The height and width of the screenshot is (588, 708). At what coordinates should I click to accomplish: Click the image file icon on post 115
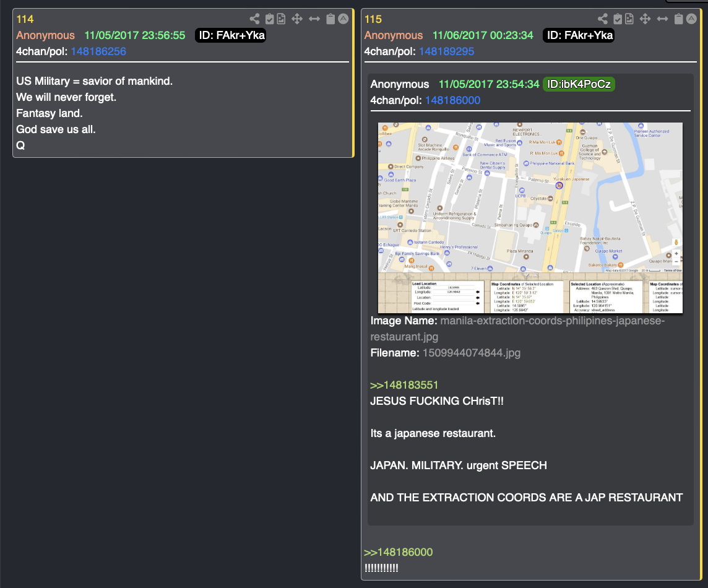point(629,19)
